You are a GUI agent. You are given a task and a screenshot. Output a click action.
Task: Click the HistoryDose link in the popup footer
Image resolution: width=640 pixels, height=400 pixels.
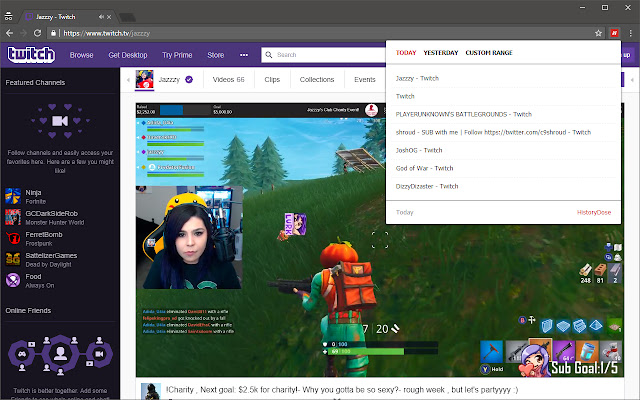[x=594, y=212]
